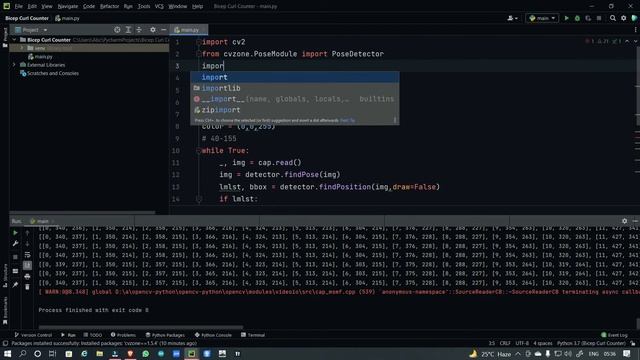Screen dimensions: 640x360
Task: Open Terminal tool window
Action: 253,335
